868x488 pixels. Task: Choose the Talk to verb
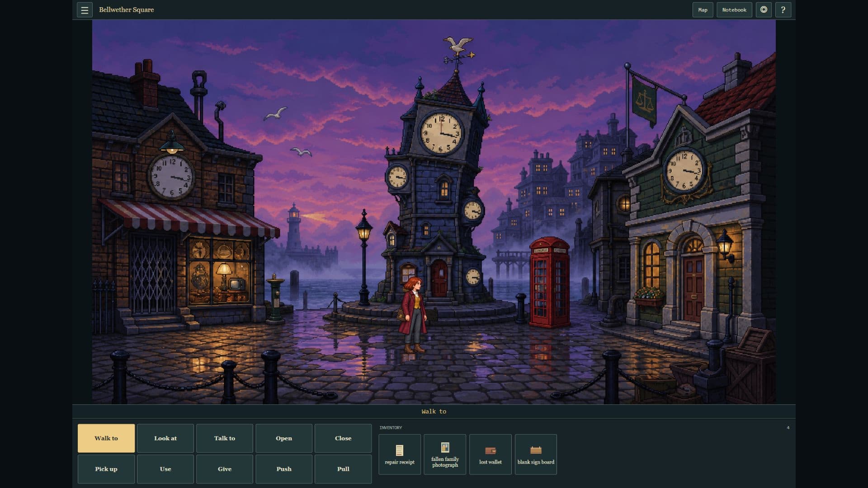[x=225, y=438]
